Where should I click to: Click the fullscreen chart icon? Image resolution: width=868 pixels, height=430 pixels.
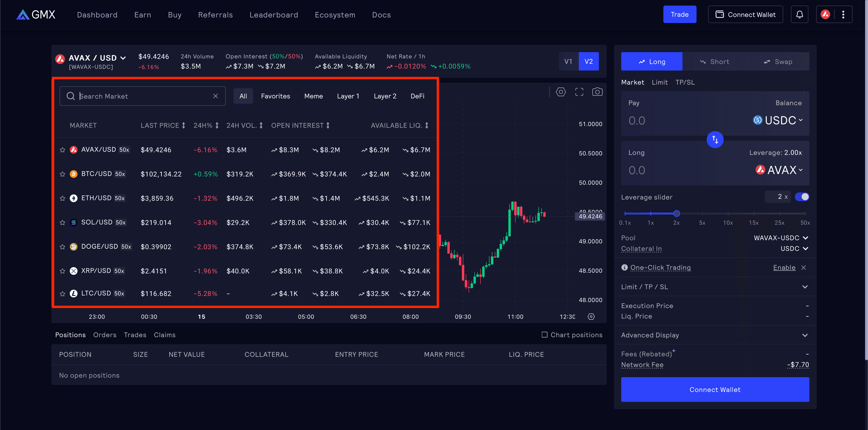point(579,92)
